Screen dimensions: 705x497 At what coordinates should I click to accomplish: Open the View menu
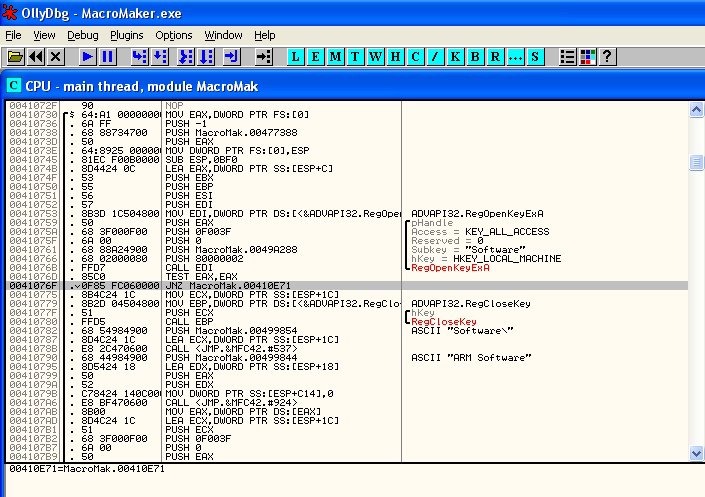click(44, 35)
